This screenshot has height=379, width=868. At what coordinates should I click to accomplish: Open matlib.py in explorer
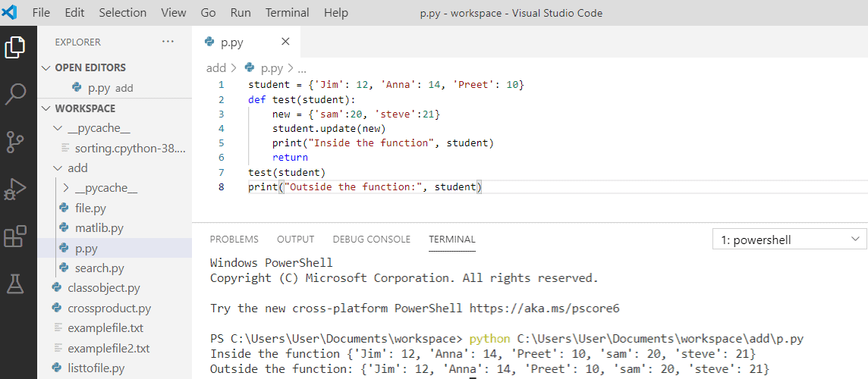(x=115, y=227)
